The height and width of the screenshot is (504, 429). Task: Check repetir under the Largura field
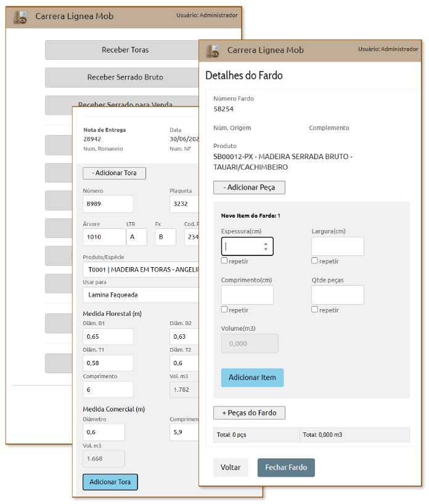(315, 261)
